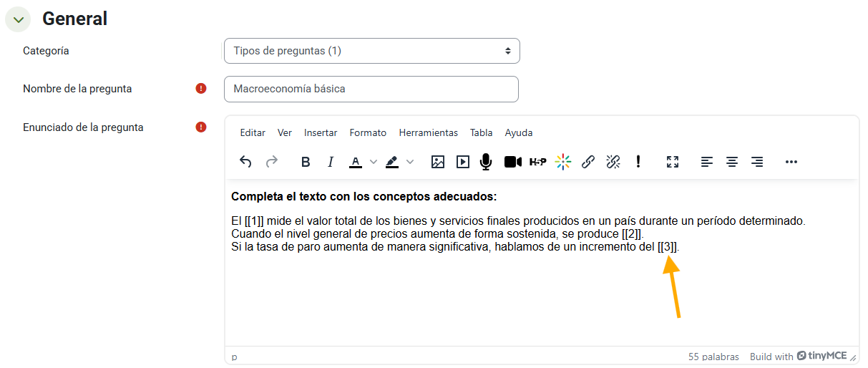Open the Herramientas menu
The height and width of the screenshot is (368, 868).
pyautogui.click(x=428, y=132)
